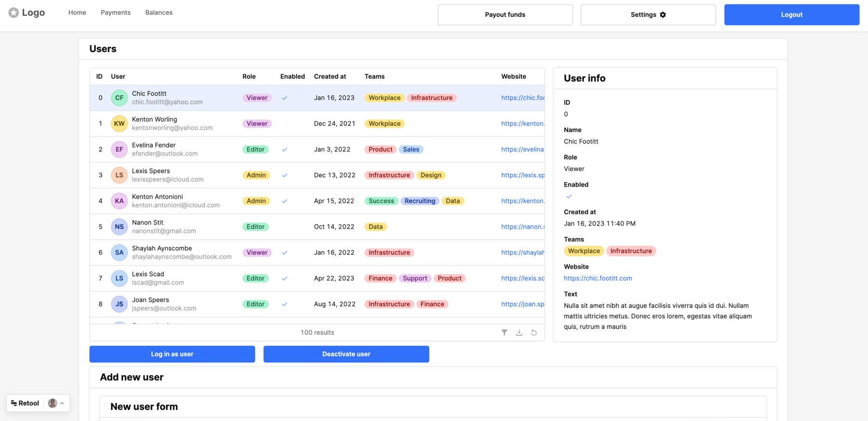Screen dimensions: 868x421
Task: Click KW avatar of Kenton Worling
Action: 119,123
